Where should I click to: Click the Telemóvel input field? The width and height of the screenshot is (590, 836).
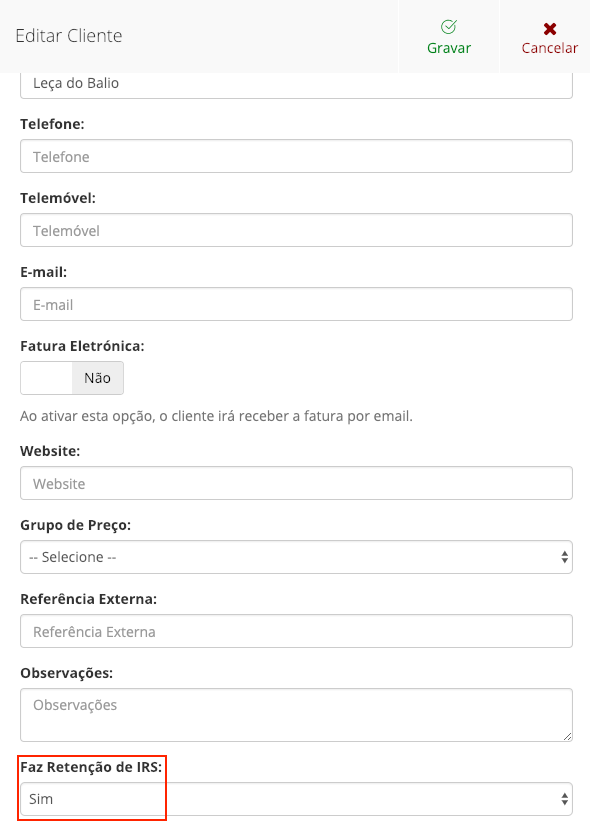(296, 230)
